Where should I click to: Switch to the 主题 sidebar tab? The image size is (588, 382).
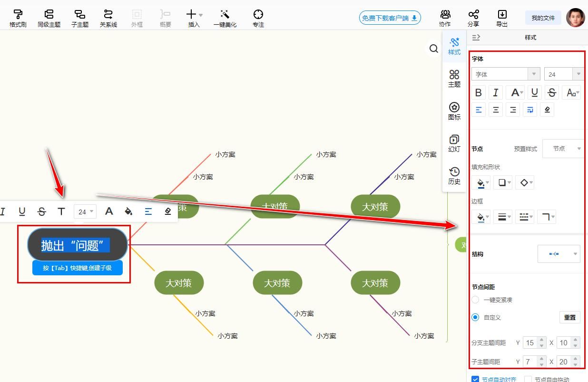(454, 79)
